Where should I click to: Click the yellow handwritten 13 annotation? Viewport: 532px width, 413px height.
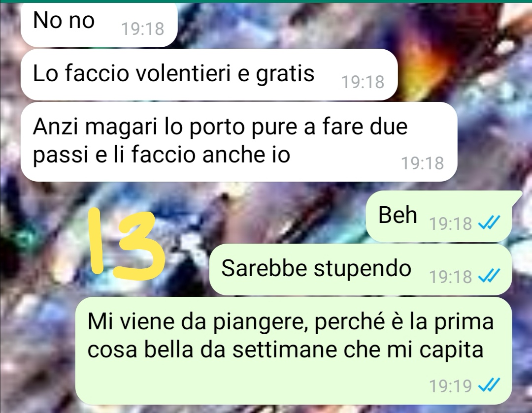(126, 244)
